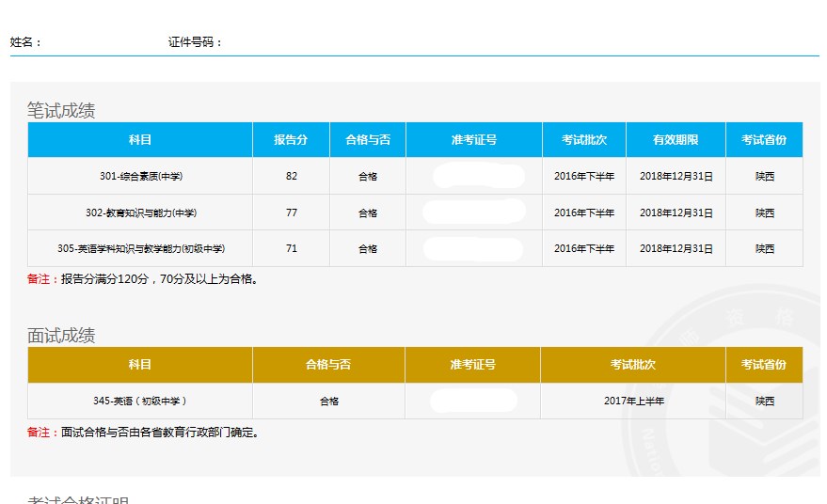
Task: Select the 305-英语学科知识与教学能力(初级中学) cell
Action: coord(141,248)
